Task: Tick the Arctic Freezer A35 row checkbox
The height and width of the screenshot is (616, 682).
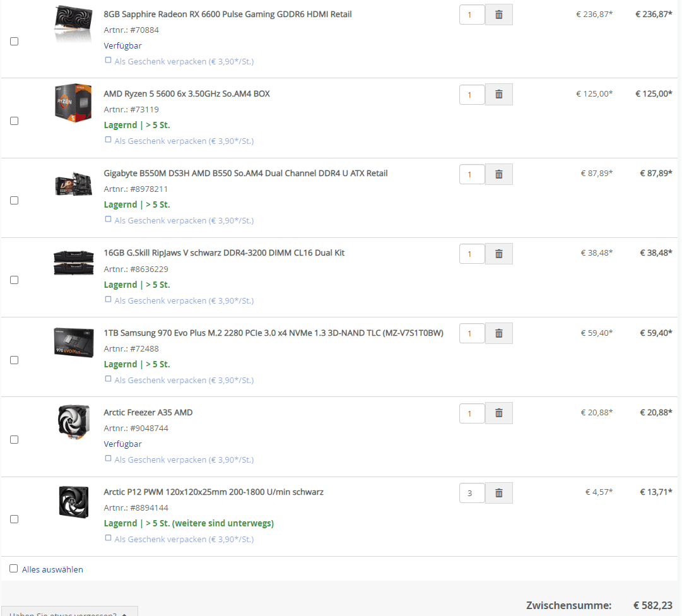Action: point(15,440)
